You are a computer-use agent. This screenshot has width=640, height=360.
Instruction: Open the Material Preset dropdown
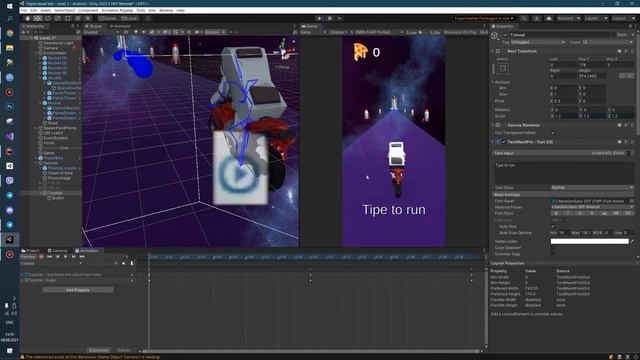click(592, 207)
